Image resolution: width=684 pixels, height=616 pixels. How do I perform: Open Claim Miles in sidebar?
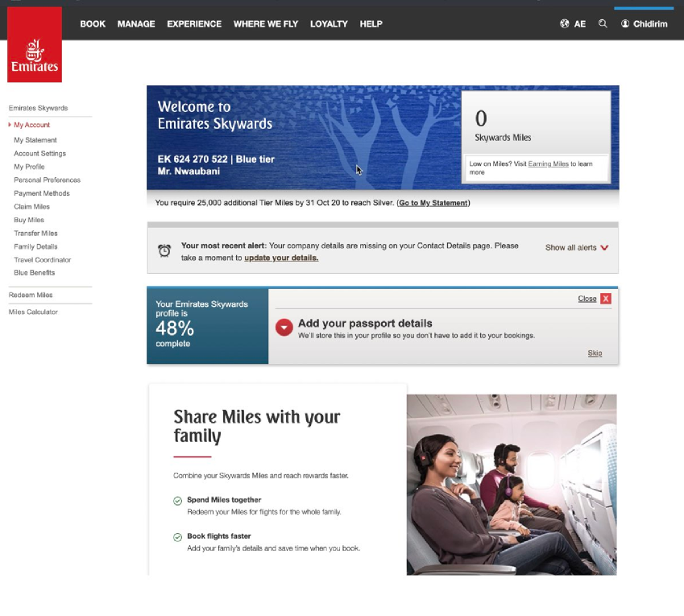click(x=32, y=207)
